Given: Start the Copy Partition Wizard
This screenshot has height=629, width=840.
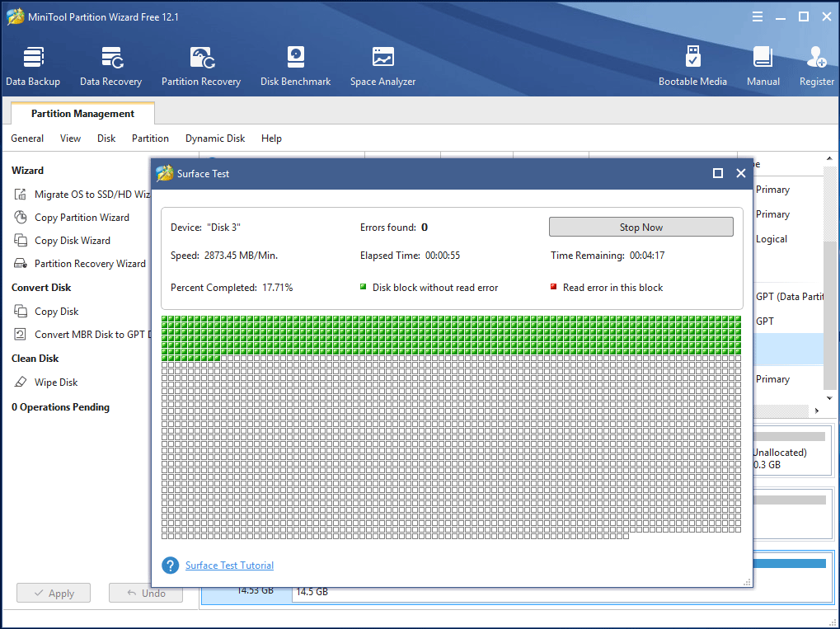Looking at the screenshot, I should pos(82,218).
